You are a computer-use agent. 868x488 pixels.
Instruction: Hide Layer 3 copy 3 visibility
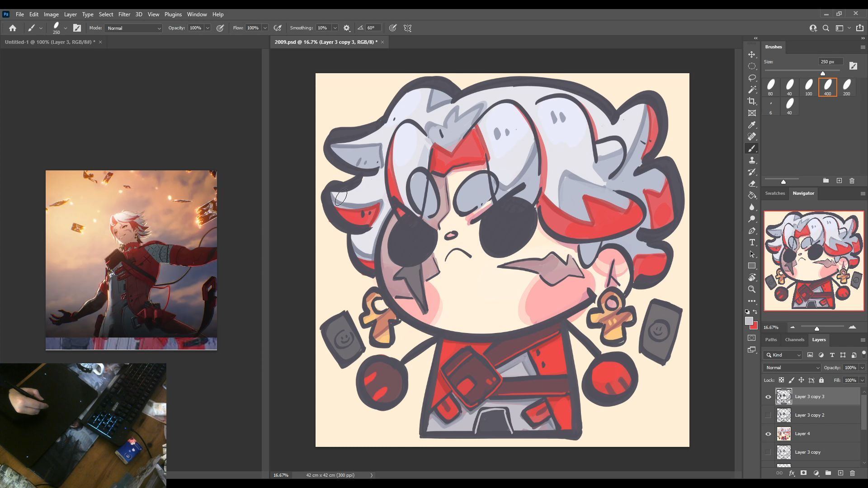[x=768, y=397]
